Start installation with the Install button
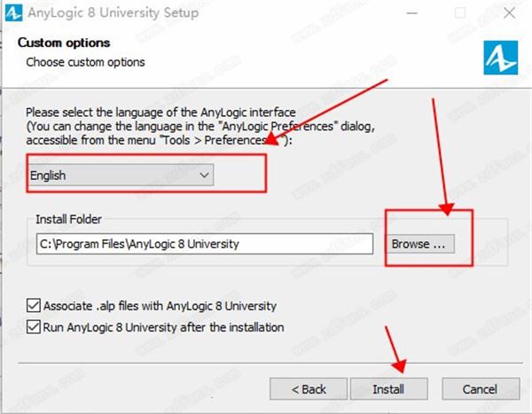532x414 pixels. tap(389, 389)
